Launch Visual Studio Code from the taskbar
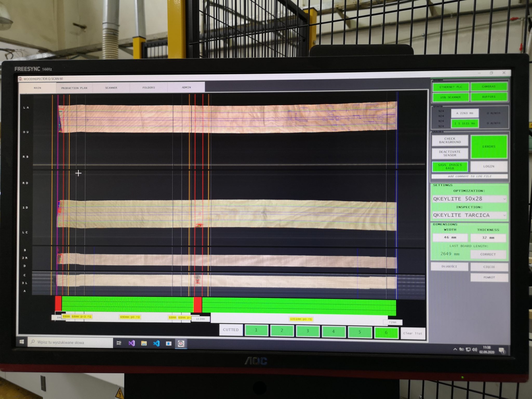This screenshot has height=399, width=532. pos(156,343)
